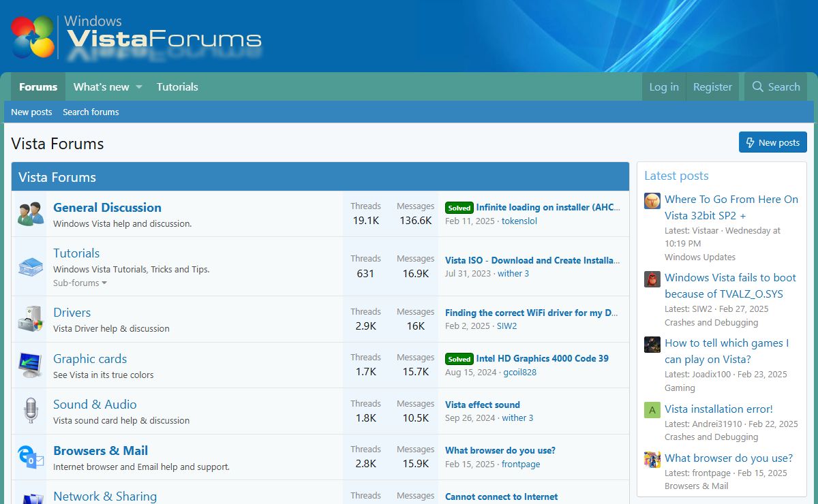818x504 pixels.
Task: Open the General Discussion forum
Action: 107,208
